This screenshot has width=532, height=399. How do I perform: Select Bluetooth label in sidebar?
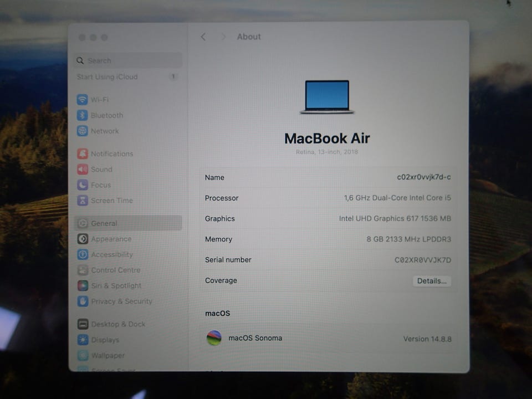pyautogui.click(x=107, y=115)
